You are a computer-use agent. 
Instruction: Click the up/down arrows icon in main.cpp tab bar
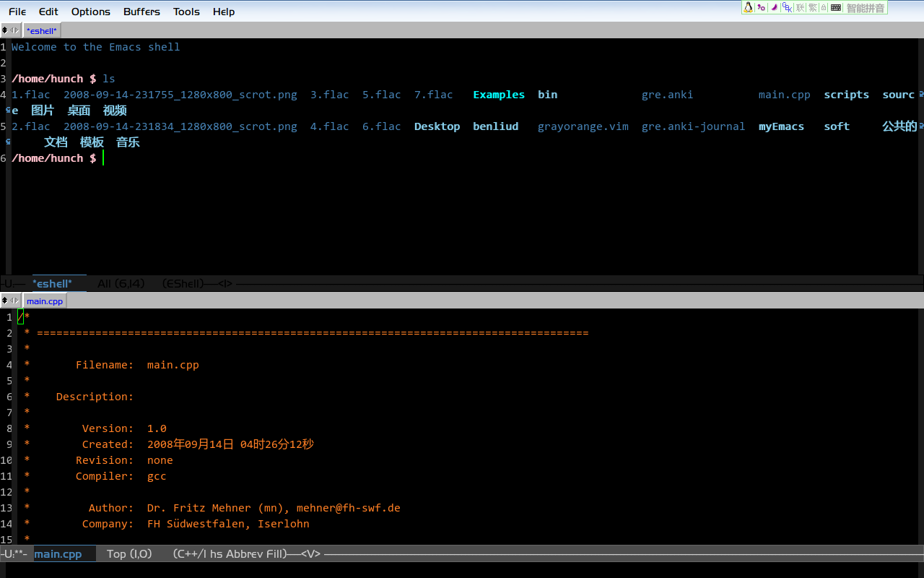5,301
